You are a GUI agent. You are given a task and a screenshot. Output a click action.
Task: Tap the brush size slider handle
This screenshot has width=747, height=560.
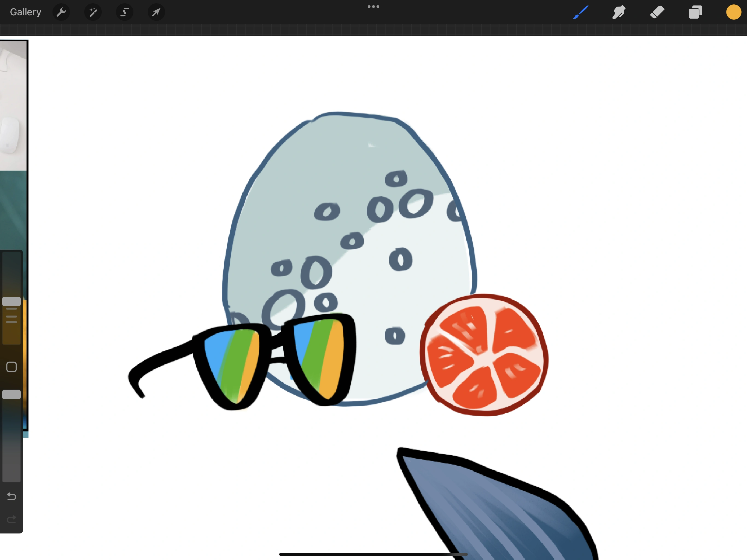[x=11, y=301]
